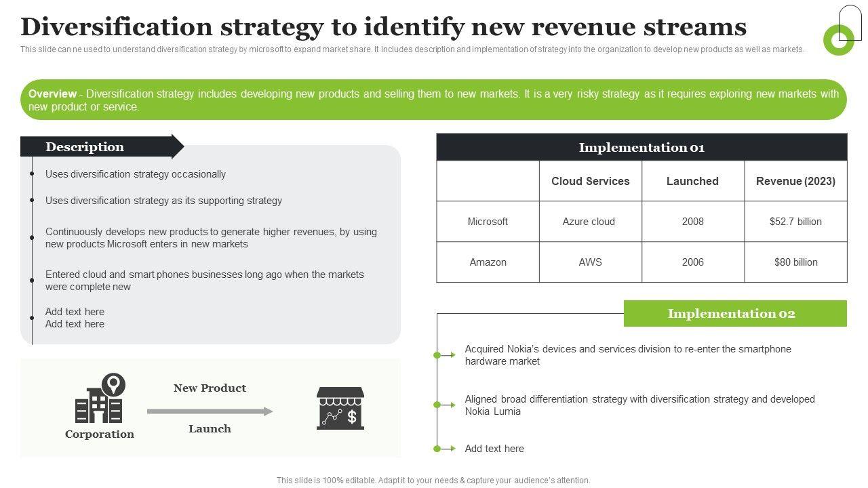Screen dimensions: 868x488
Task: Click the bullet "Aligned broad differentiation strategy…"
Action: [x=640, y=405]
